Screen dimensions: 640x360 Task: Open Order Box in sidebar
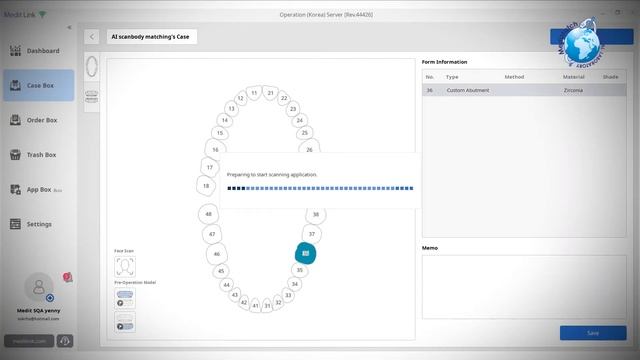click(39, 120)
